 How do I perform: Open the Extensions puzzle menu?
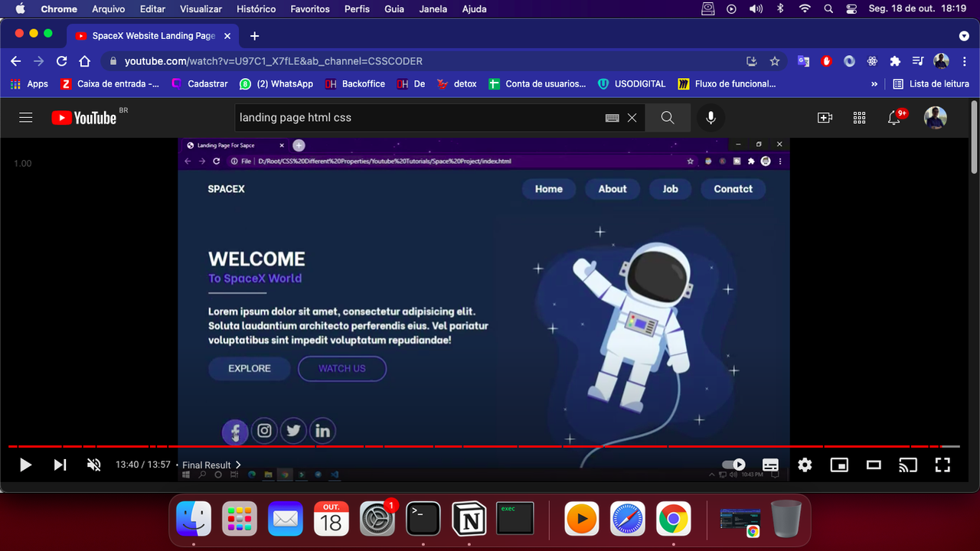pos(895,61)
